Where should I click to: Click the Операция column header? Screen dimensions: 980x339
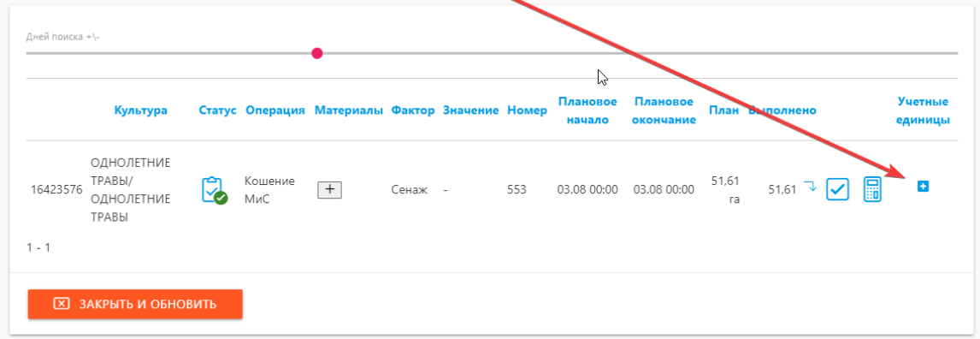275,110
